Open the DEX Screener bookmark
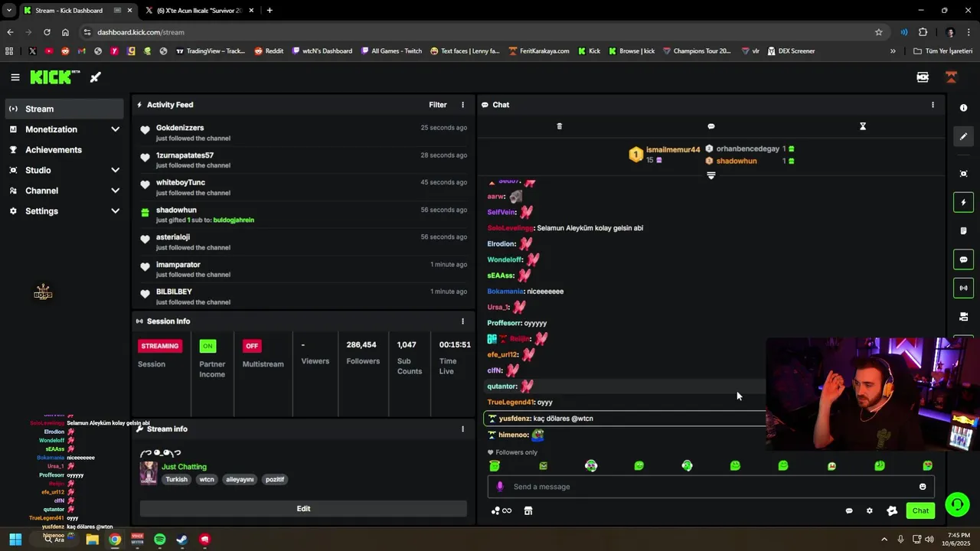The image size is (980, 551). 790,51
